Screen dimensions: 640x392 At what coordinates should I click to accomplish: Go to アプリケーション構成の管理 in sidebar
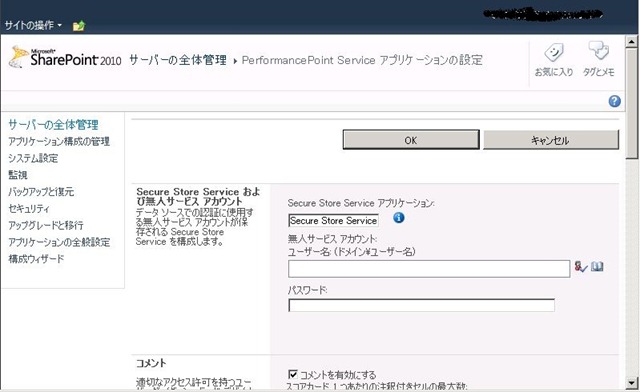59,141
